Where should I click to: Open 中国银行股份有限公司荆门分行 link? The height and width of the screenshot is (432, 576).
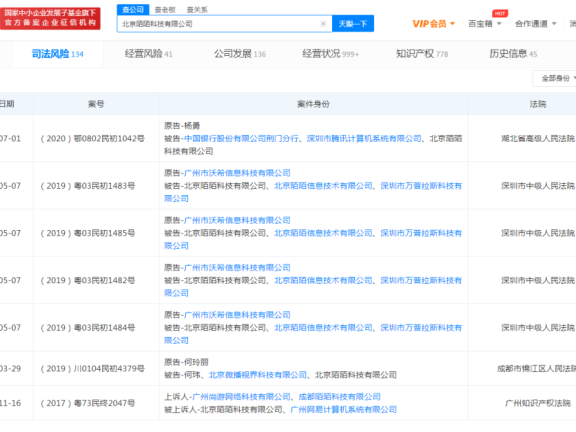[241, 138]
